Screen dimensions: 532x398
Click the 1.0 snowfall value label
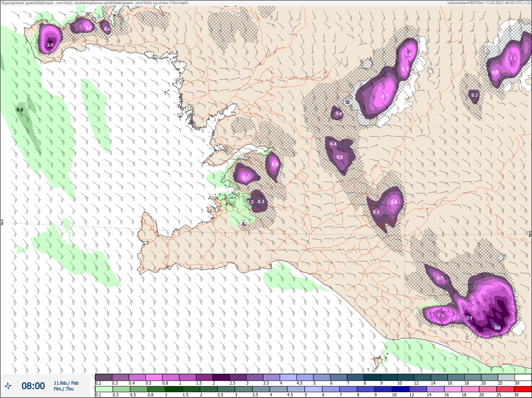click(408, 54)
